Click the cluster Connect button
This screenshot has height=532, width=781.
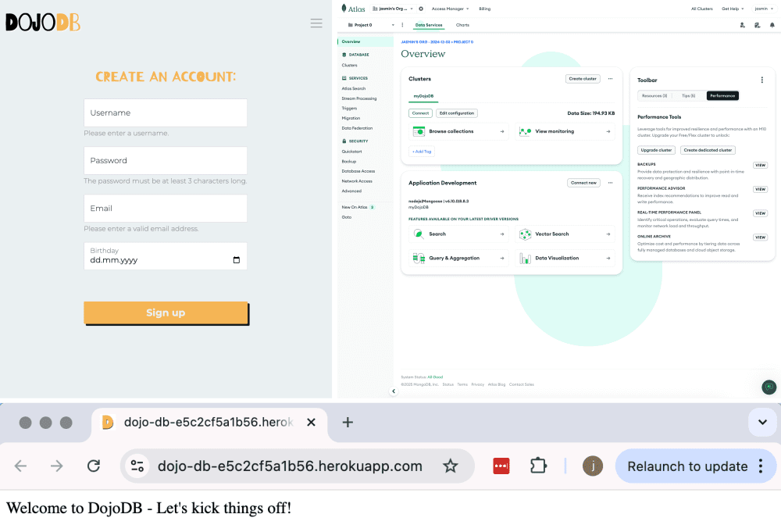click(420, 113)
